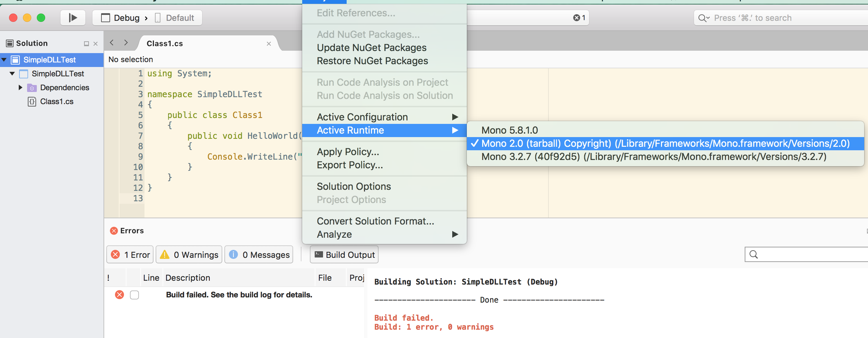The height and width of the screenshot is (338, 868).
Task: Toggle the 0 Warnings filter button
Action: (189, 255)
